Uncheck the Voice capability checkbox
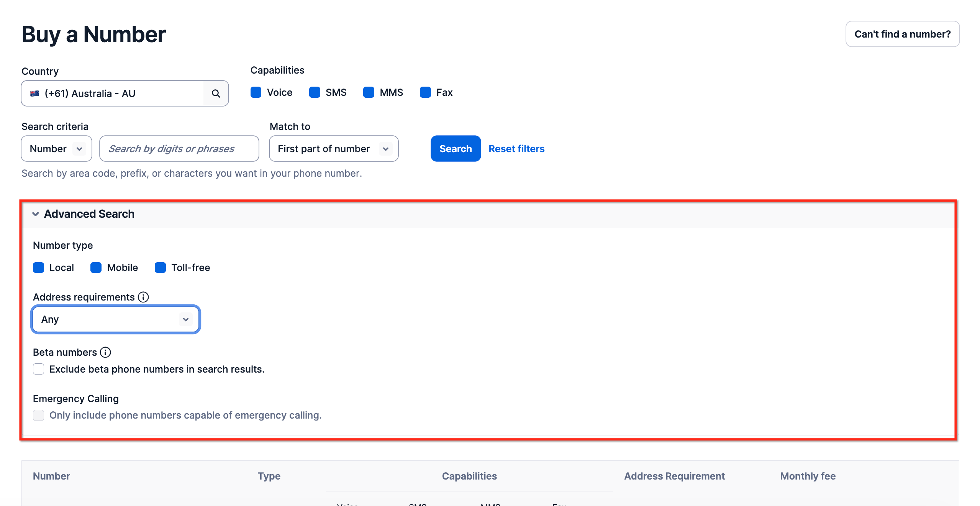 click(256, 92)
